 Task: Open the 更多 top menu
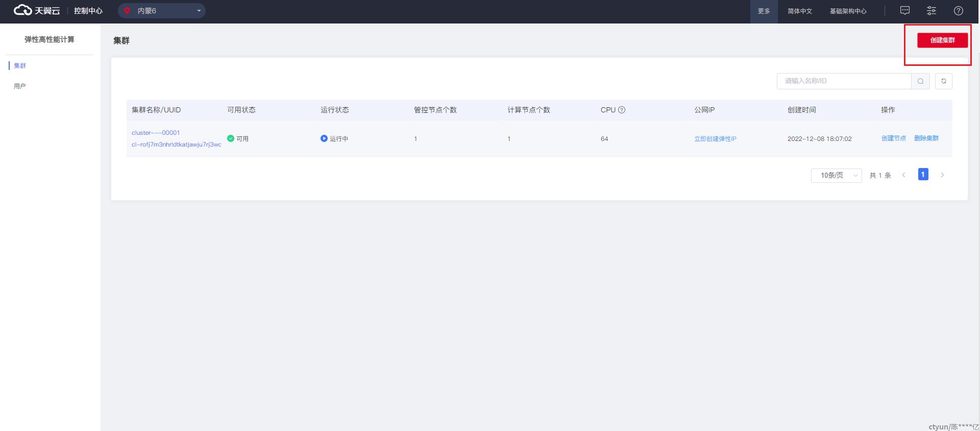pyautogui.click(x=764, y=11)
